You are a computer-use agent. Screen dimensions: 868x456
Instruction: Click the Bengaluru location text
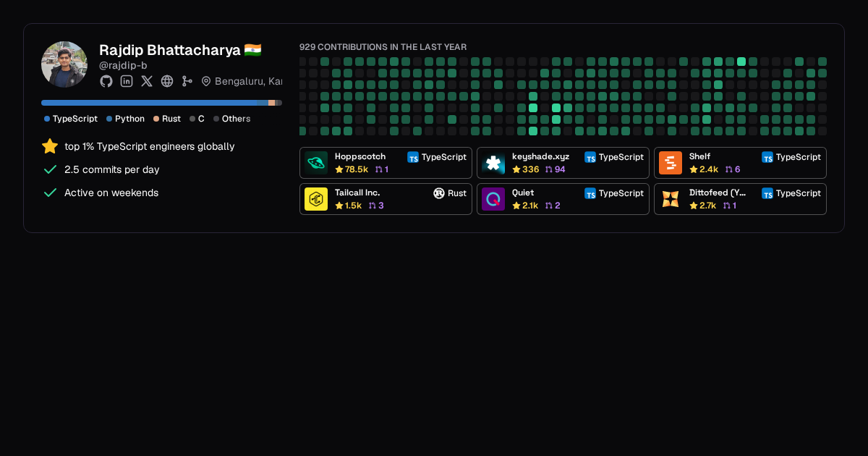[248, 81]
